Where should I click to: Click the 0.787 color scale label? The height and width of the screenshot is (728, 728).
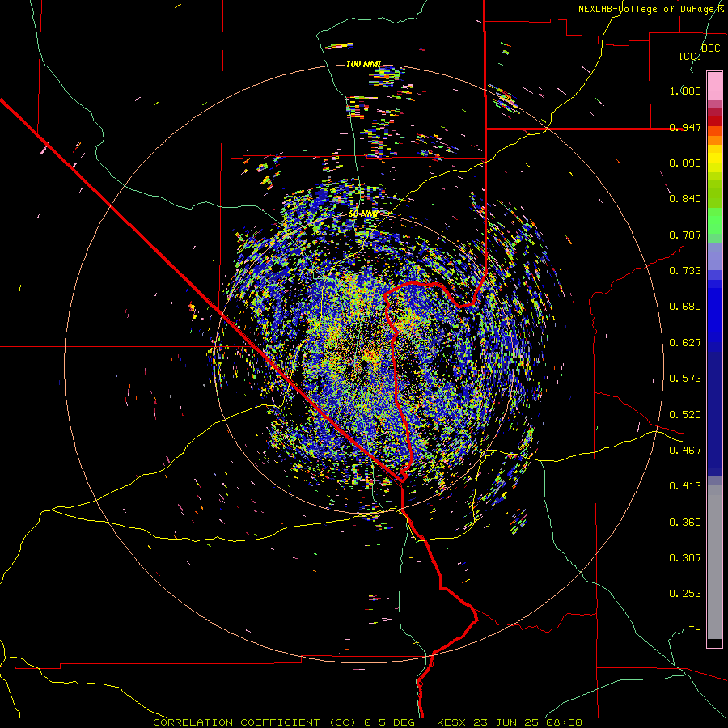(685, 235)
